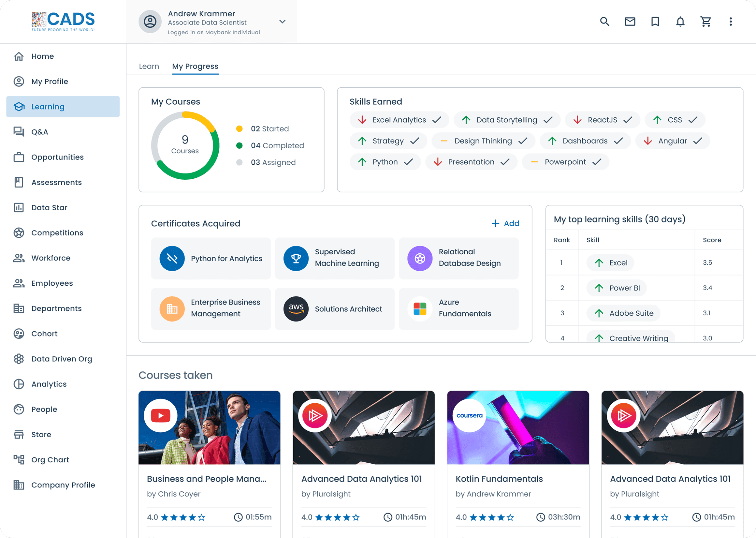The height and width of the screenshot is (538, 756).
Task: Click the bookmark icon in header
Action: tap(655, 22)
